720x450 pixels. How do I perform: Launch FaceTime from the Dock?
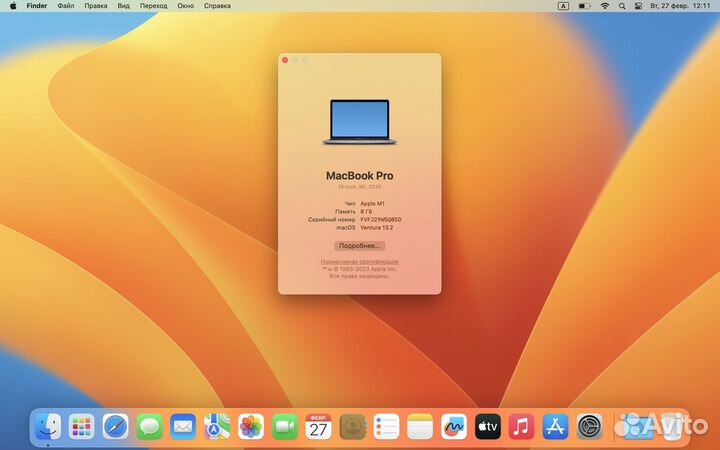tap(285, 427)
